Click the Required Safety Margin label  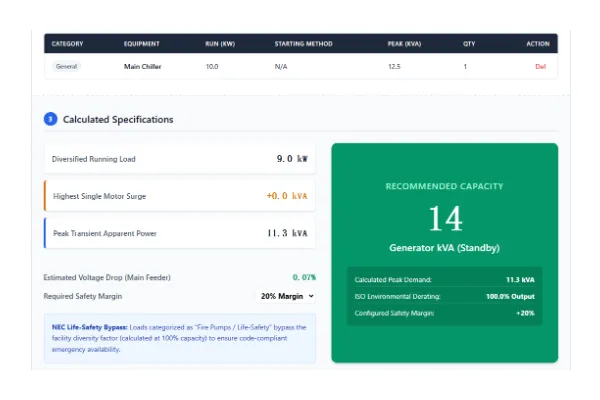click(83, 296)
